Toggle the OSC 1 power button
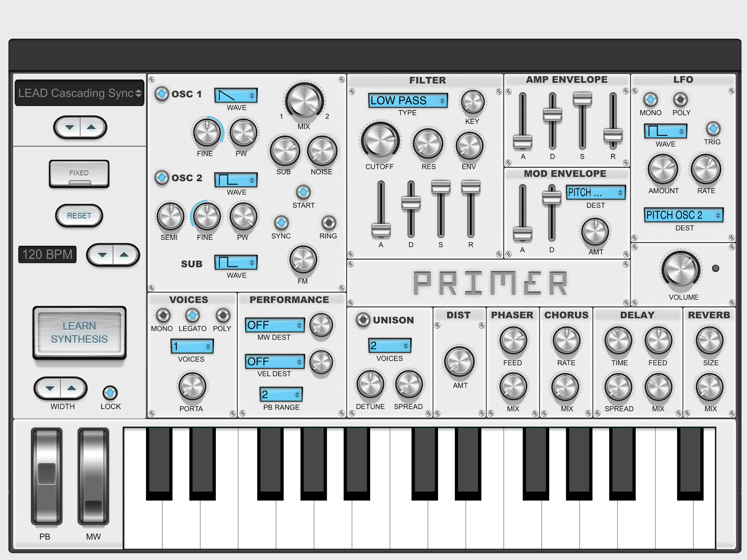 (161, 94)
